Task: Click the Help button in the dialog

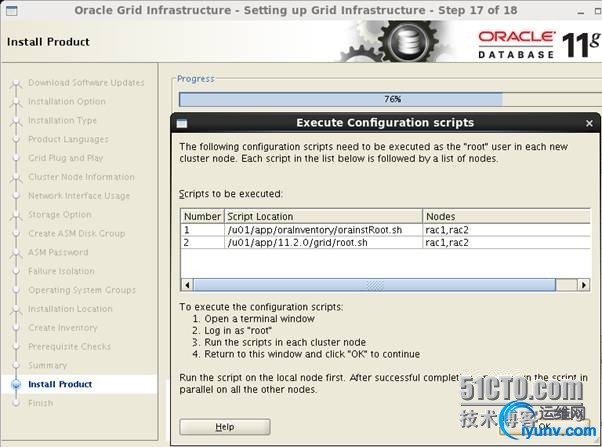Action: [225, 427]
